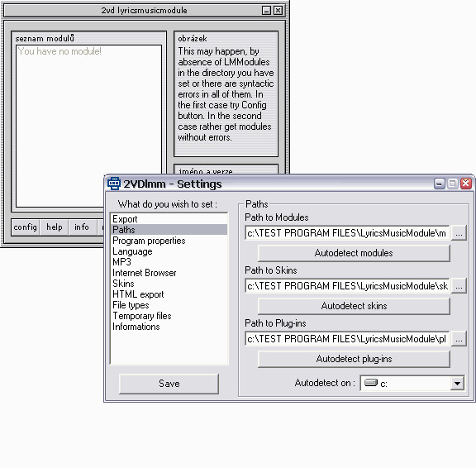The width and height of the screenshot is (476, 468).
Task: Open the Autodetect on drive dropdown
Action: (457, 384)
